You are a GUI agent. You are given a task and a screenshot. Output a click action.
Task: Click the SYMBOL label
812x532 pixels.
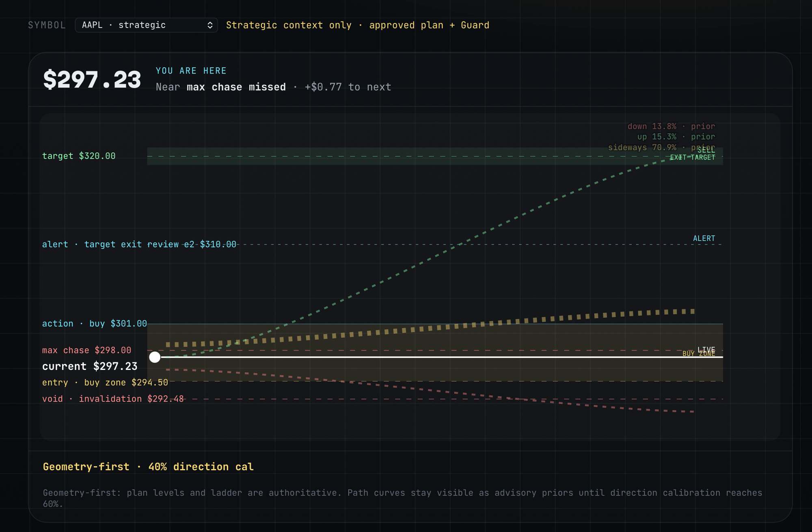(x=47, y=25)
